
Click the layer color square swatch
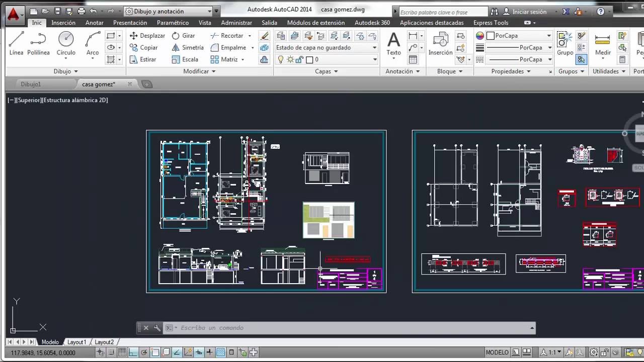pos(309,59)
